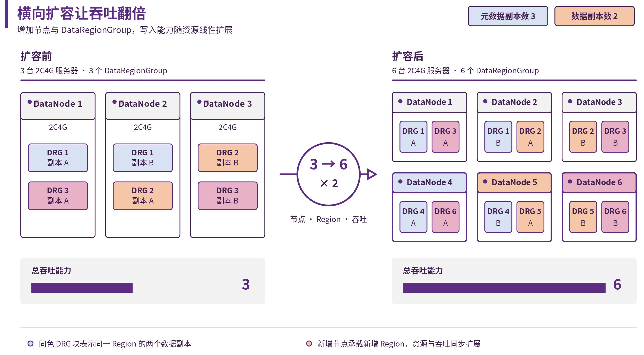This screenshot has width=644, height=355.
Task: Click the purple bullet before 同色 DRG 块
Action: [30, 343]
